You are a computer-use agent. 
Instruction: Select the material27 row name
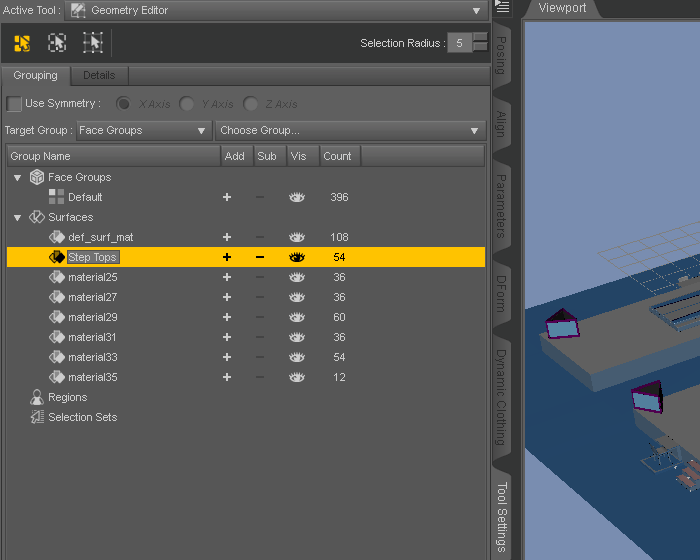[92, 297]
